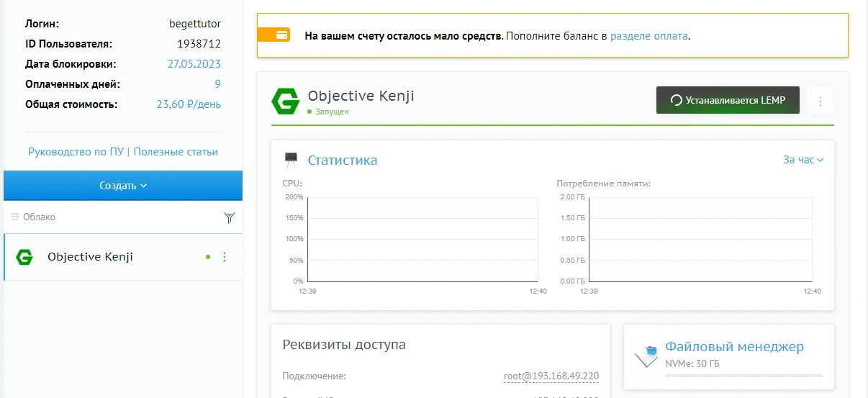Open Файловый менеджер link
Viewport: 868px width, 398px height.
click(x=734, y=347)
